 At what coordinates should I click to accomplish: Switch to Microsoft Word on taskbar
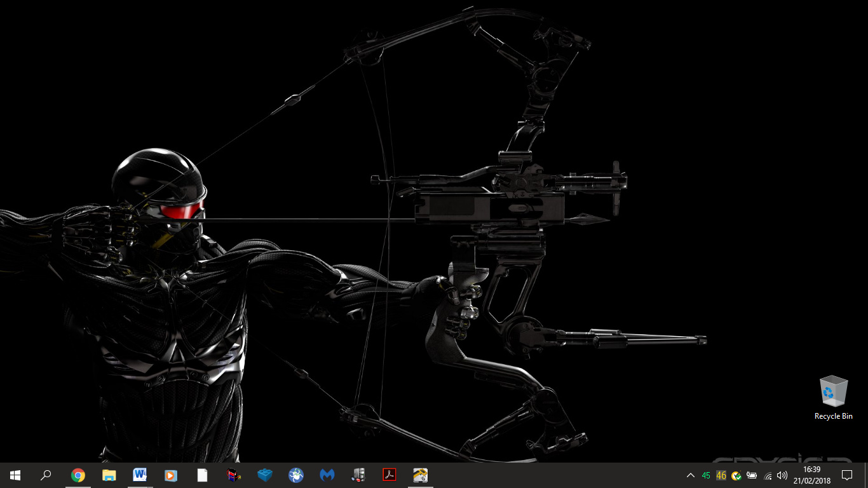(140, 475)
